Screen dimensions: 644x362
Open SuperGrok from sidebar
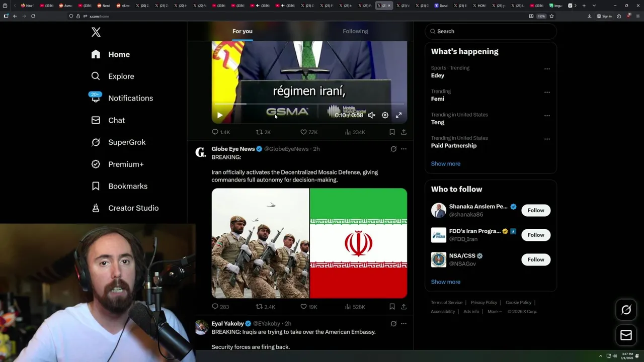coord(118,142)
